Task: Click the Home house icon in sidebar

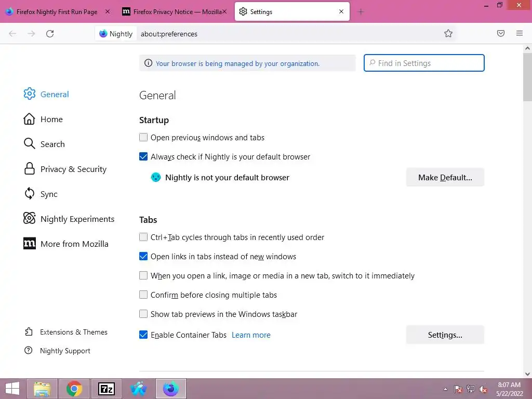Action: coord(29,119)
